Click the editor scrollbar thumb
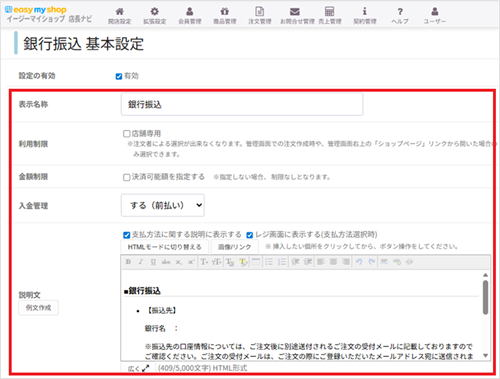Viewport: 500px width, 379px height. click(x=485, y=297)
